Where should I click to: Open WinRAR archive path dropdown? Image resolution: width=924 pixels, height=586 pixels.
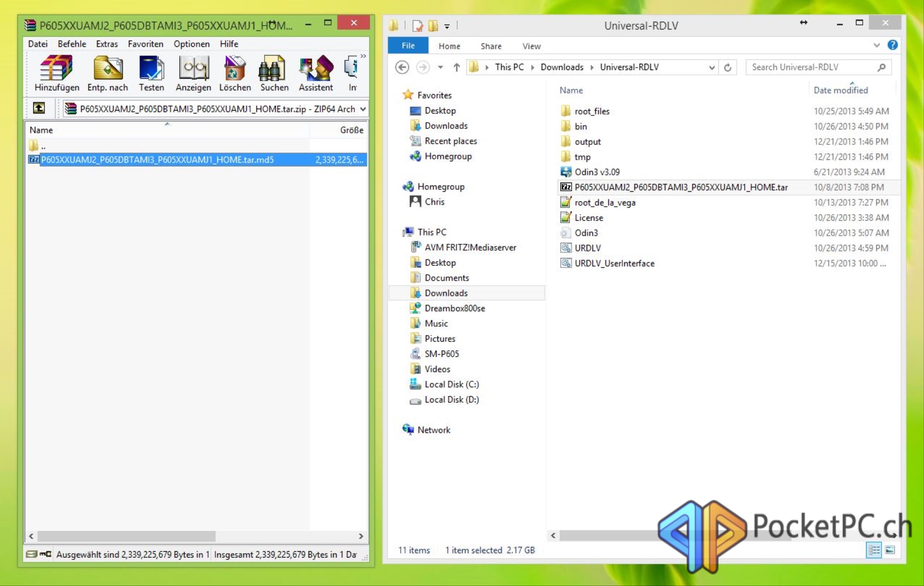coord(363,109)
